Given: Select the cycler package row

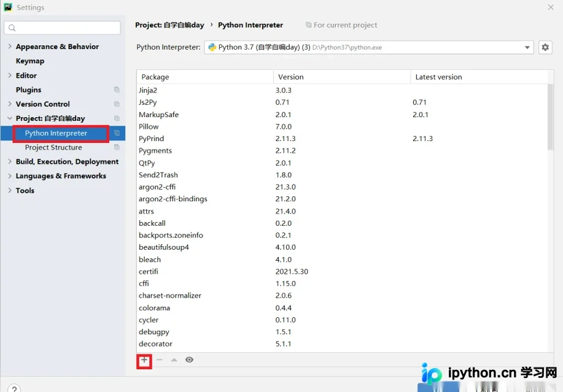Looking at the screenshot, I should coord(342,320).
